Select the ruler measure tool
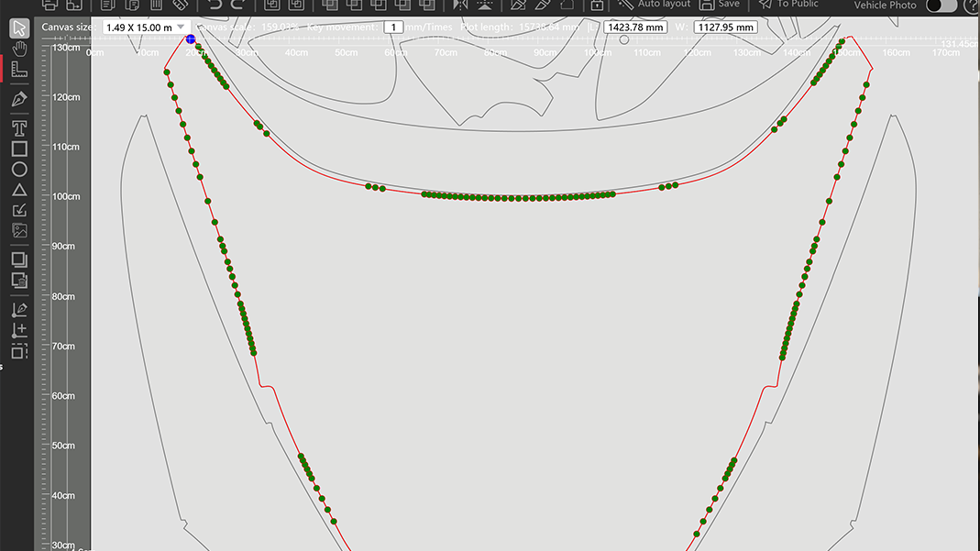This screenshot has width=980, height=551. tap(19, 68)
